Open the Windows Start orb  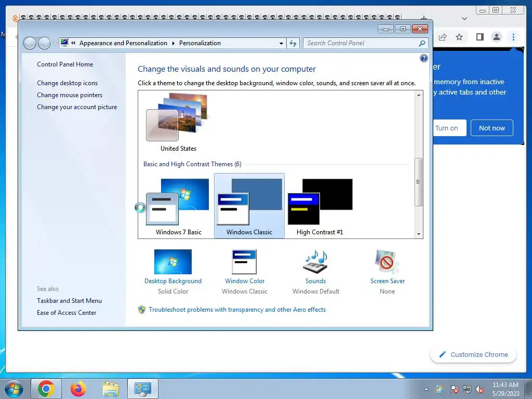coord(14,389)
